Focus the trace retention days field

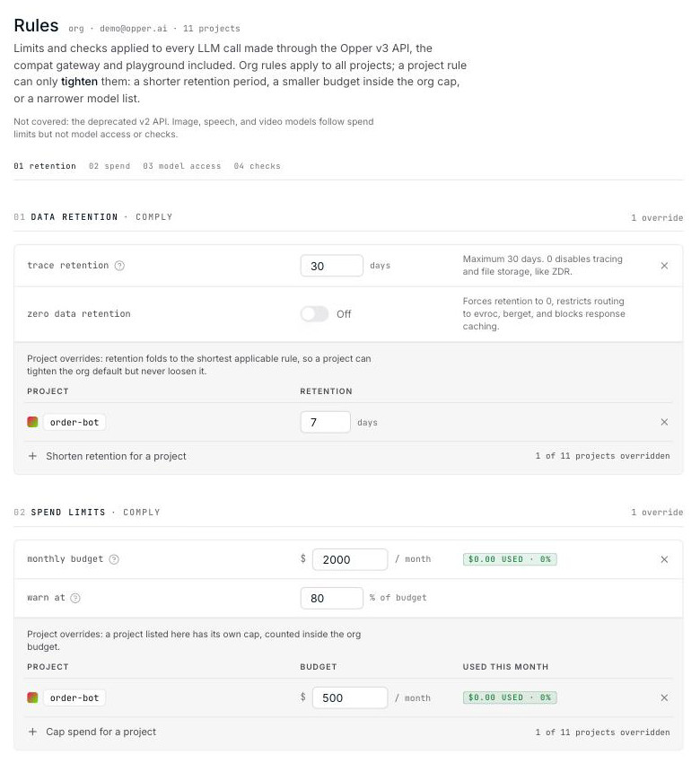[332, 266]
